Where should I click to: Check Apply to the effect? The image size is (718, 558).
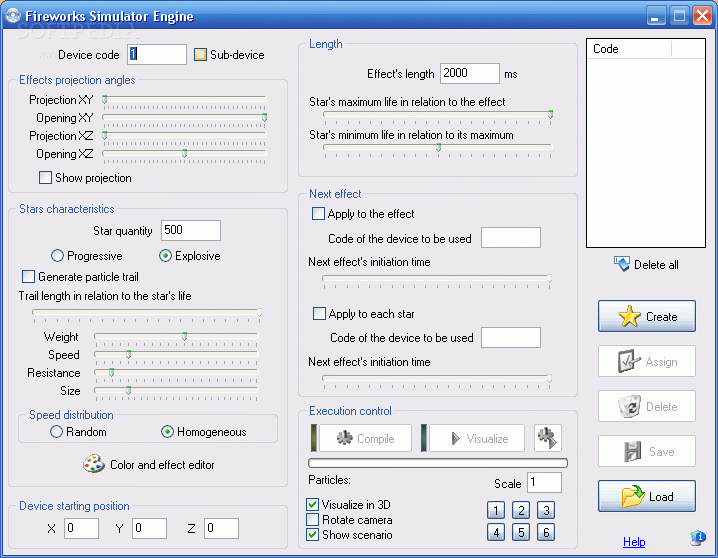(318, 214)
